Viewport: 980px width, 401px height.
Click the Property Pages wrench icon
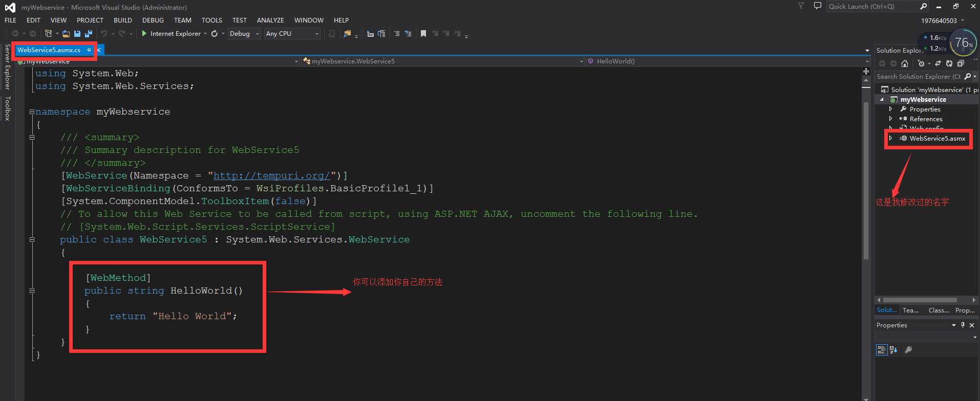pos(908,350)
